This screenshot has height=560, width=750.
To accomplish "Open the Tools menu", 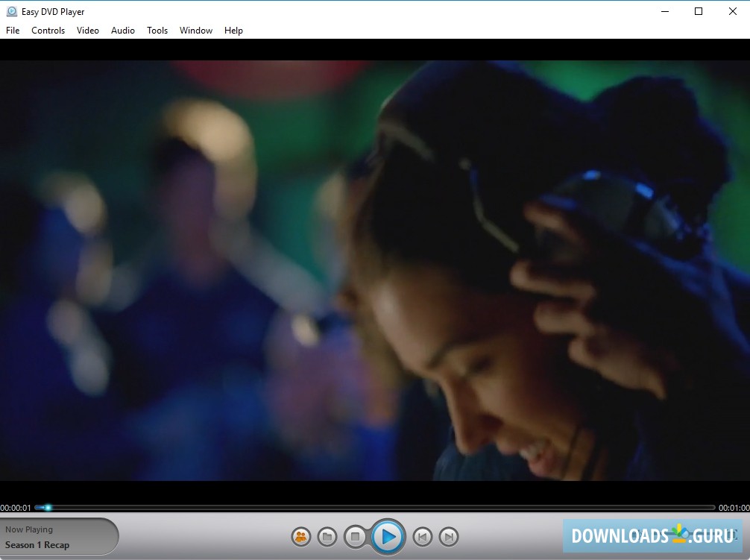I will click(x=157, y=31).
